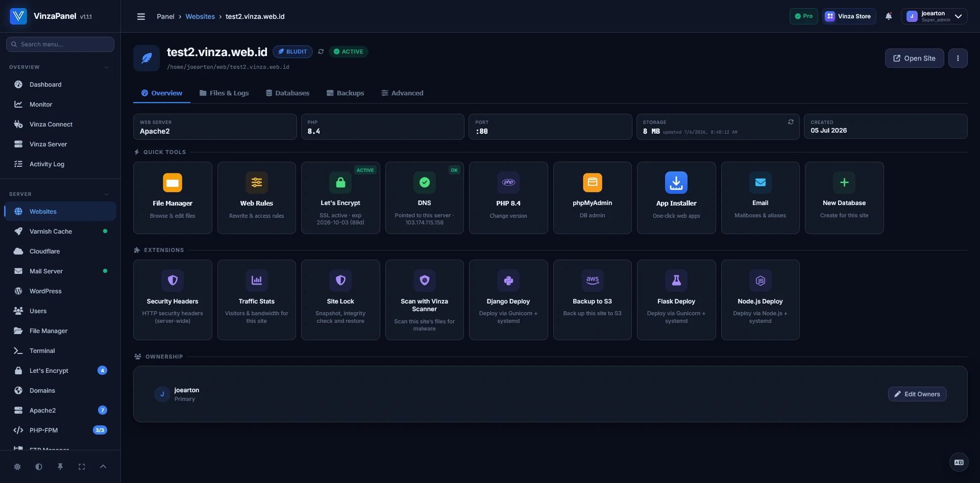Open the File Manager quick tool
Viewport: 980px width, 483px height.
point(173,198)
